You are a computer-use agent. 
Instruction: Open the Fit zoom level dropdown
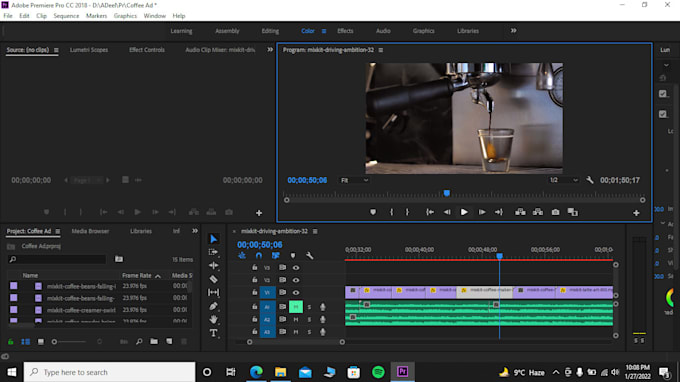[354, 180]
